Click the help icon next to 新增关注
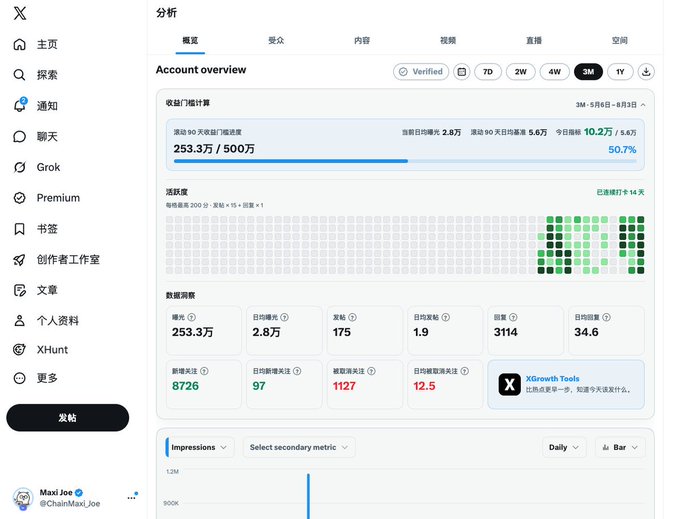Screen dimensions: 680x519 pyautogui.click(x=204, y=371)
